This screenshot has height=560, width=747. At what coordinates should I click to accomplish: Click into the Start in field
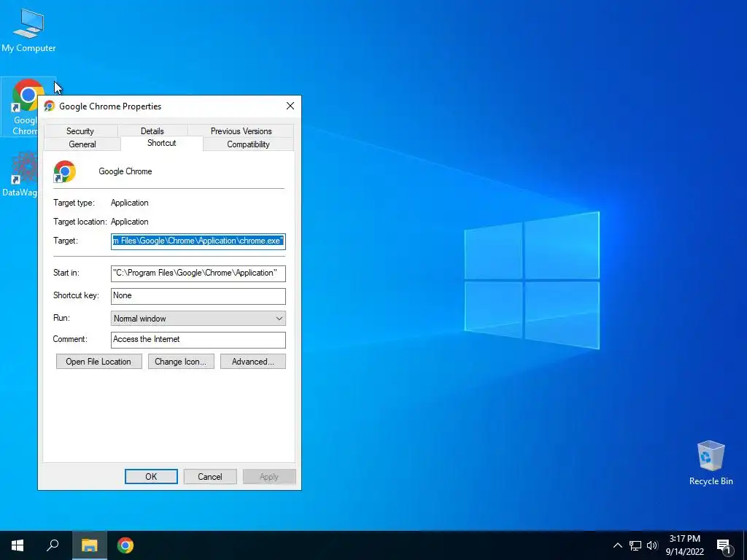[x=198, y=273]
